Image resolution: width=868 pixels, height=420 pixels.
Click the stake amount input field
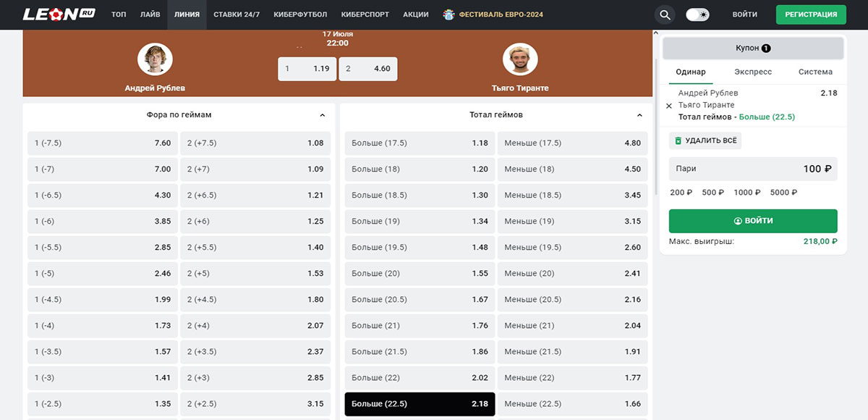tap(753, 169)
